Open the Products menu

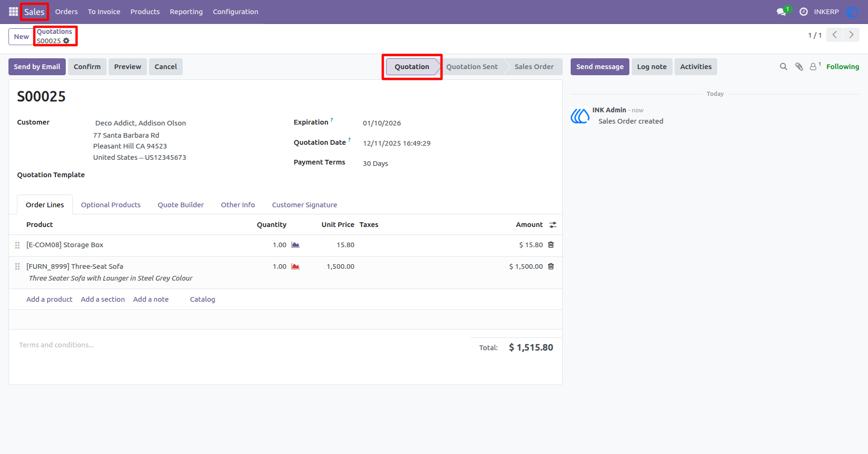145,12
